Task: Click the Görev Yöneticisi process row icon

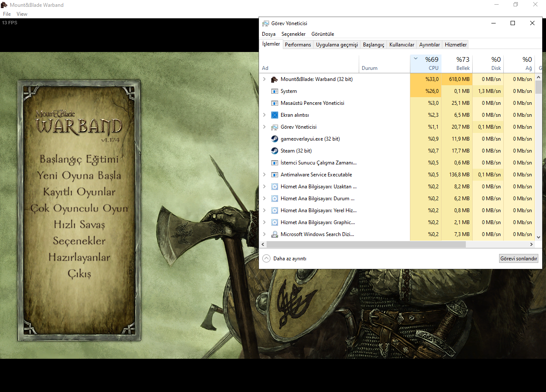Action: 275,127
